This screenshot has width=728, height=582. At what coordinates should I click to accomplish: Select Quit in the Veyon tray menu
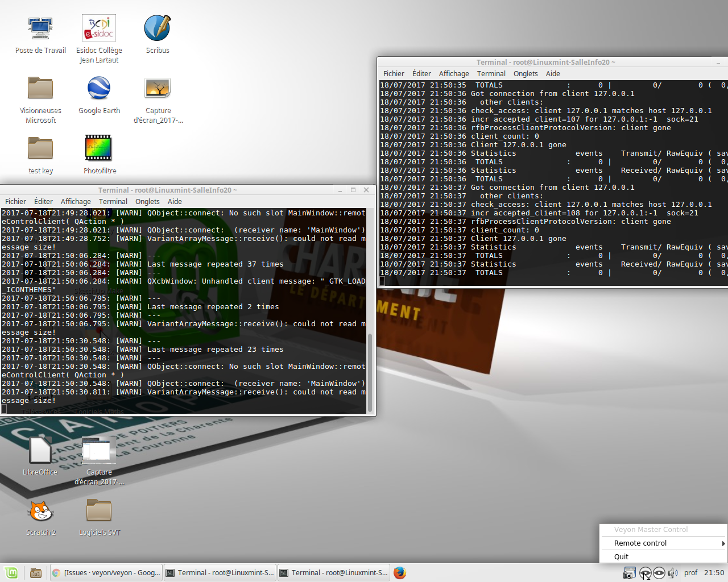pos(621,556)
